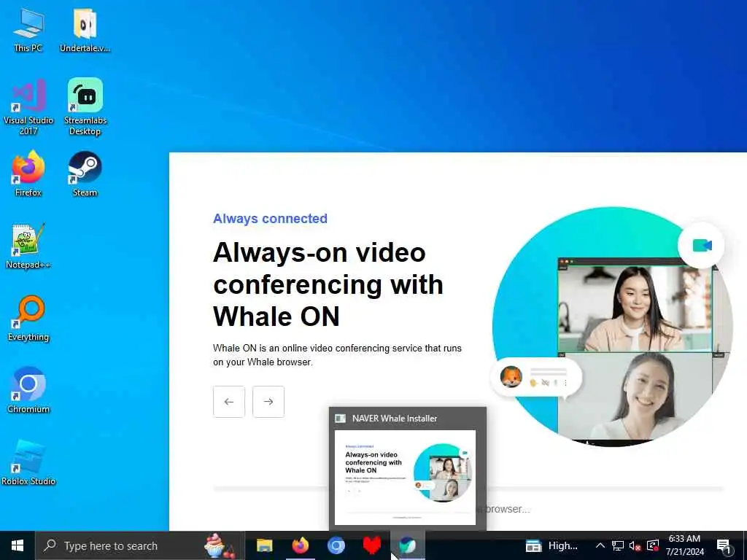Open the Windows Start menu
The image size is (747, 560).
pos(18,545)
